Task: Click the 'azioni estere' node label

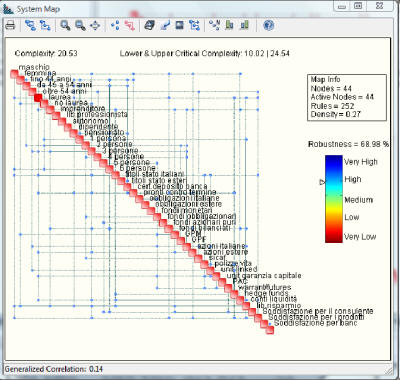Action: click(x=226, y=252)
